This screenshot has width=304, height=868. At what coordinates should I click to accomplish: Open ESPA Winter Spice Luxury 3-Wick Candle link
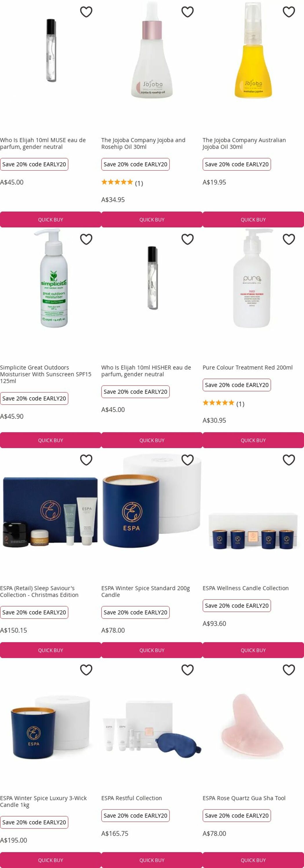pyautogui.click(x=43, y=801)
